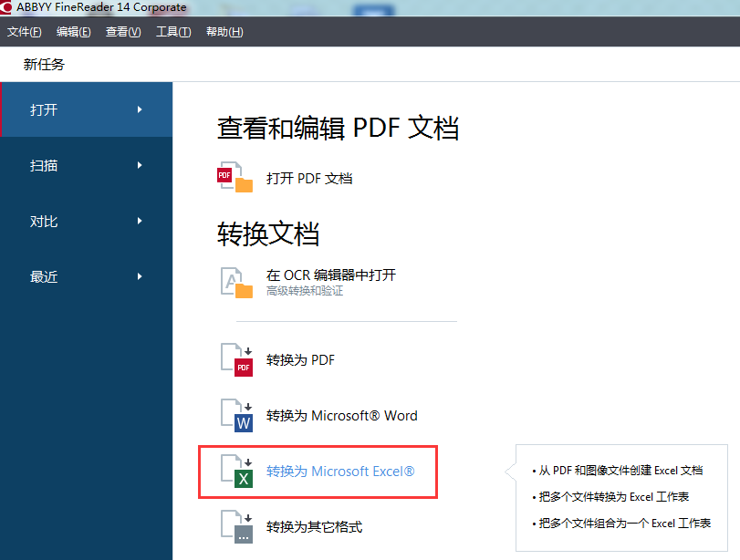Open the 工具(T) menu
Image resolution: width=740 pixels, height=560 pixels.
click(173, 32)
